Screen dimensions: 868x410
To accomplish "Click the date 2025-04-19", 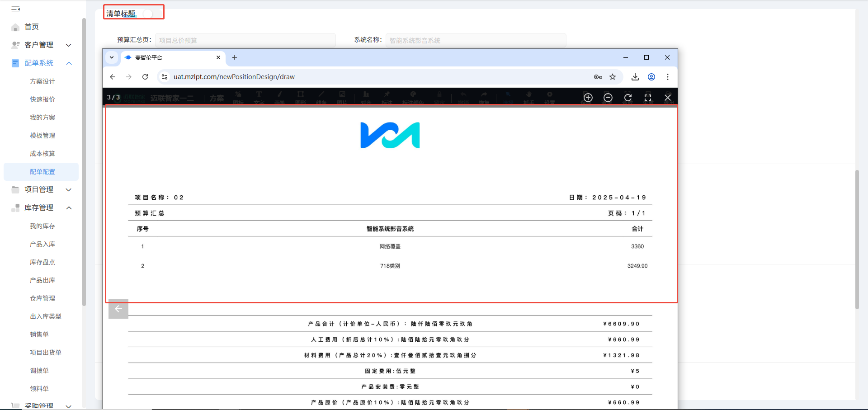I will click(619, 198).
